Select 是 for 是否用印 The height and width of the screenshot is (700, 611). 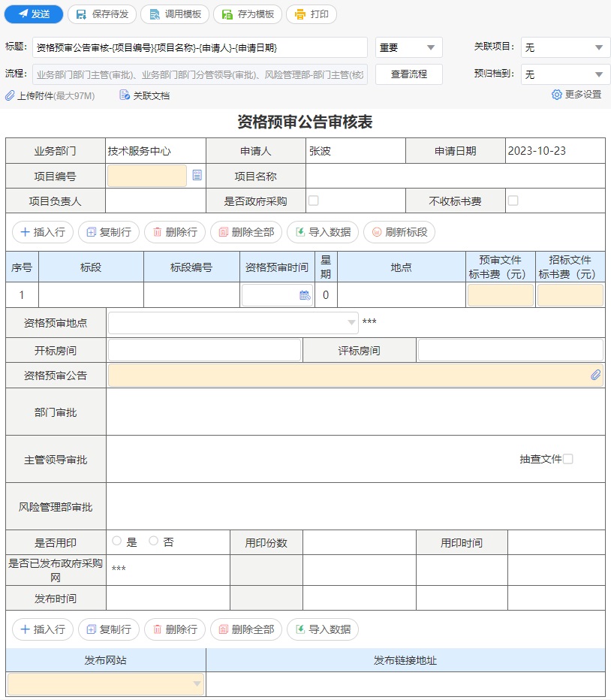[x=117, y=541]
